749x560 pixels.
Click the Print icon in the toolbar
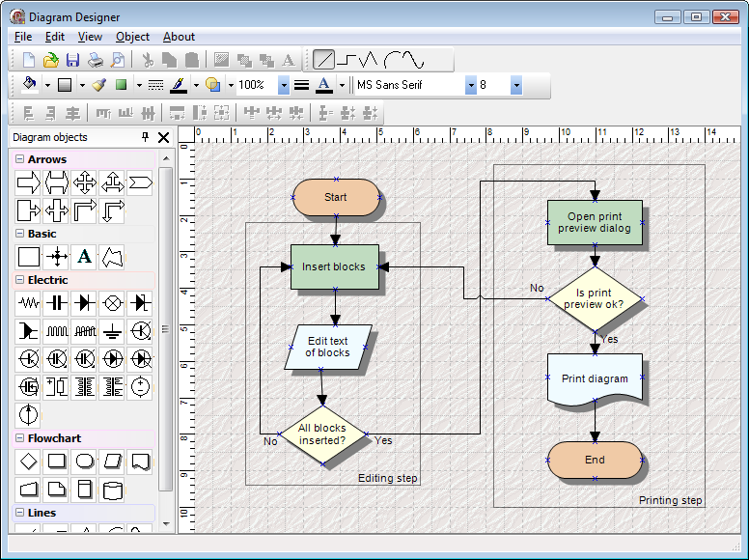pos(96,60)
